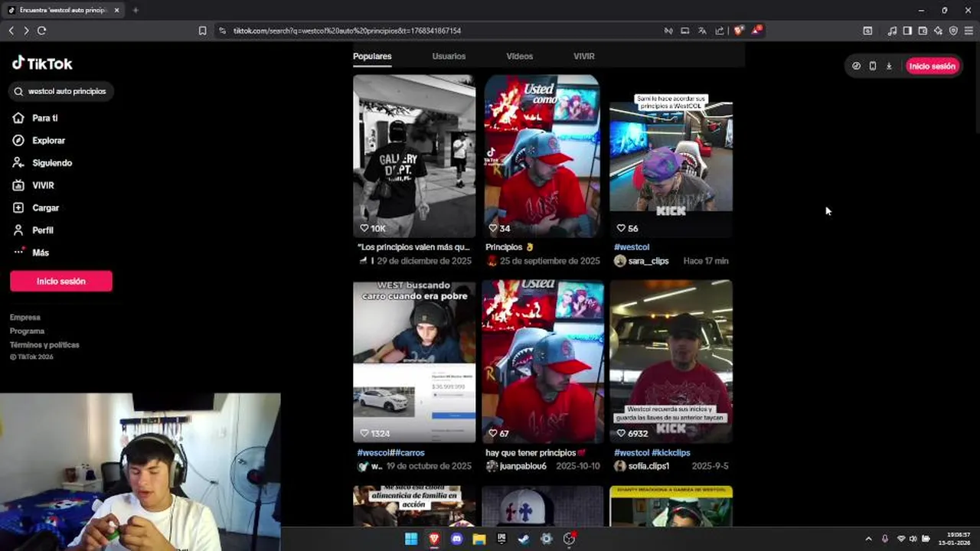The height and width of the screenshot is (551, 980).
Task: Switch to the Usuarios tab
Action: tap(449, 57)
